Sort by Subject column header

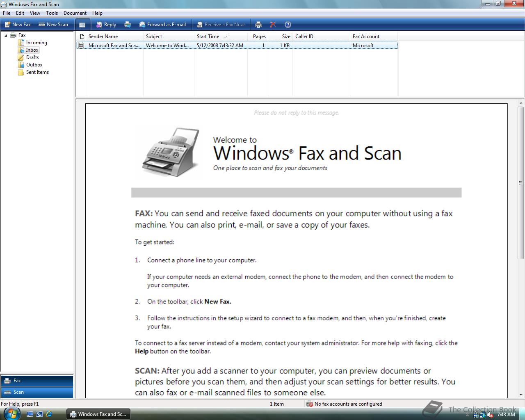(x=169, y=37)
